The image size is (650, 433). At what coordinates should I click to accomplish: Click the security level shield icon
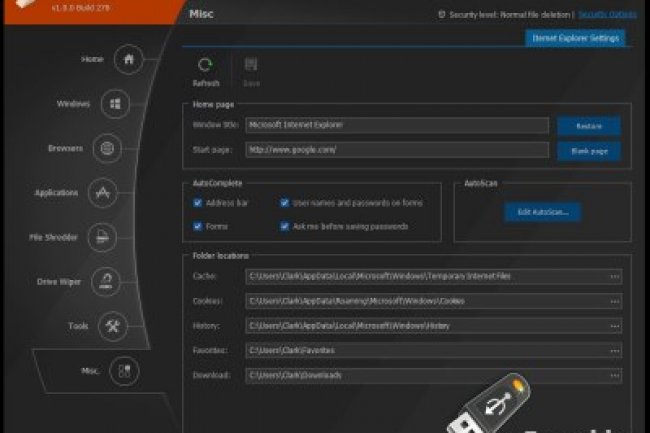coord(441,15)
